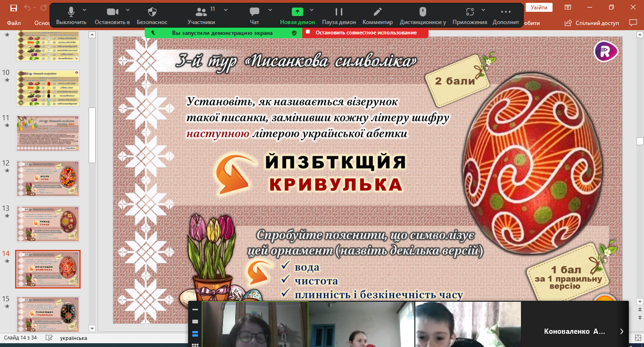Select slide 10 thumbnail
Screen dimensions: 644x347
point(48,88)
